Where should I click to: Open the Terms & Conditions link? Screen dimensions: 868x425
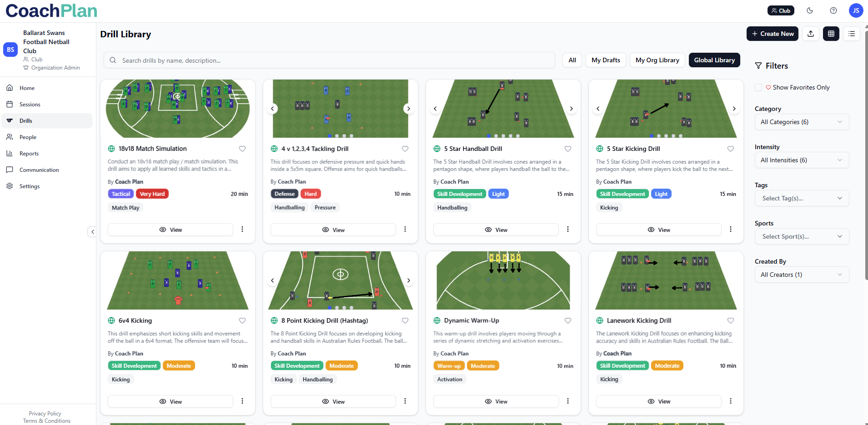(47, 421)
